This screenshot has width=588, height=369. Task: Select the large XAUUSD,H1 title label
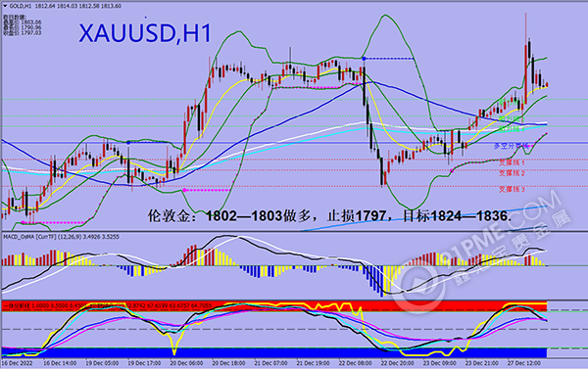[x=145, y=33]
